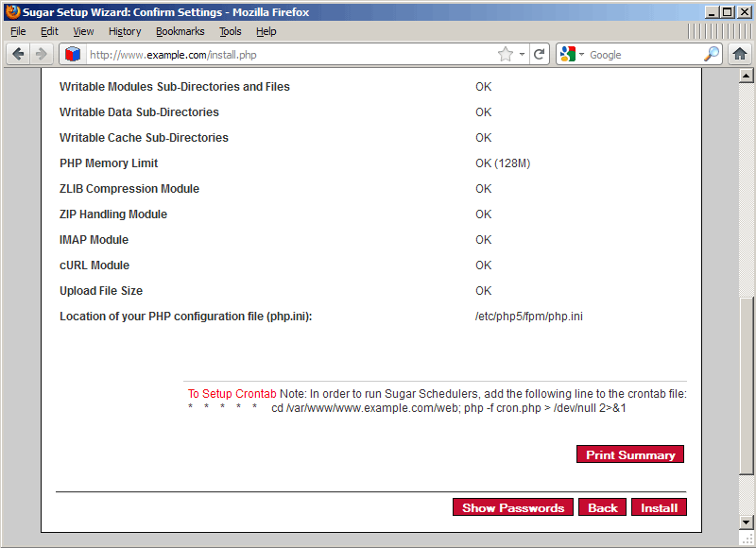
Task: Click the Show Passwords button
Action: (512, 507)
